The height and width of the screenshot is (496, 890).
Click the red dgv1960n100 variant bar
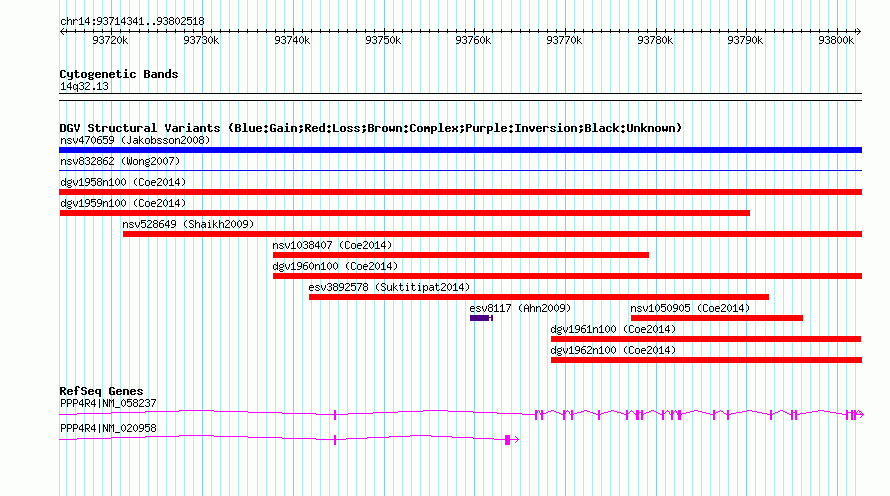568,276
